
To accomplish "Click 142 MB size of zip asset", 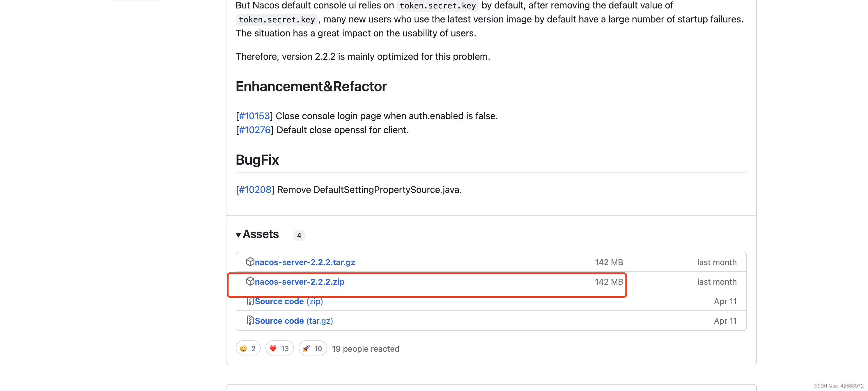I will coord(609,282).
